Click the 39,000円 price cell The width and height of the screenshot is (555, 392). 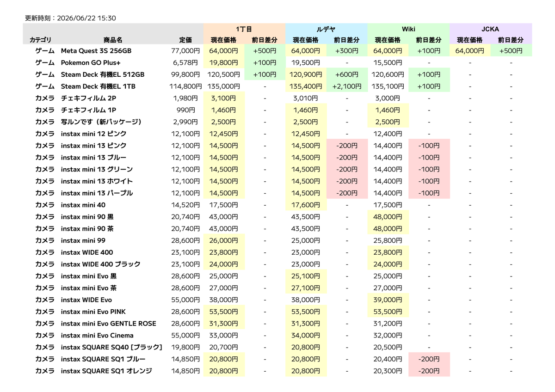click(388, 300)
